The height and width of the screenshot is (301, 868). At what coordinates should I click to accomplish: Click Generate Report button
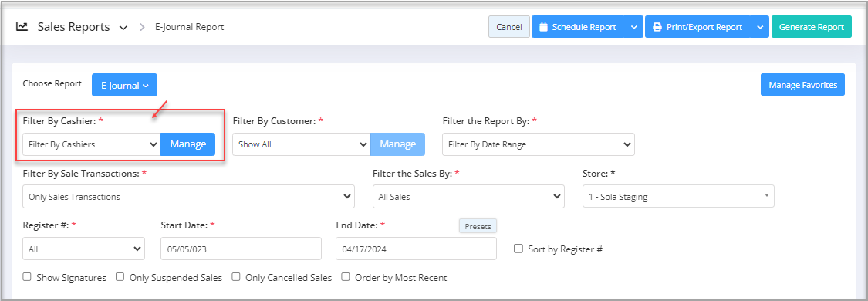[x=812, y=26]
